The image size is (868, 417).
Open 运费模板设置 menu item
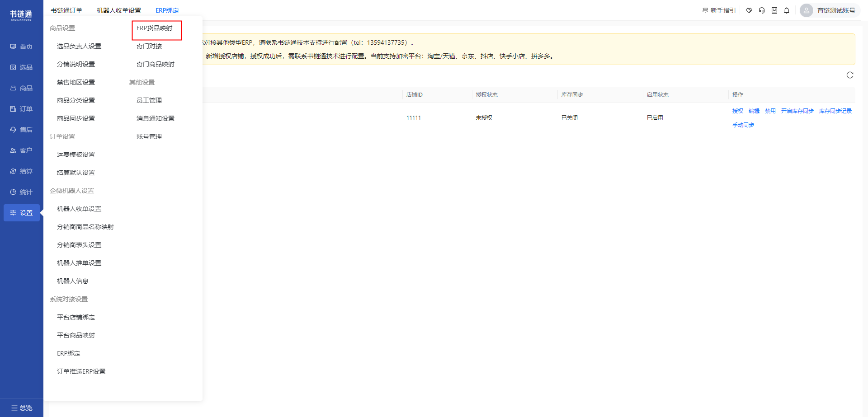[76, 155]
